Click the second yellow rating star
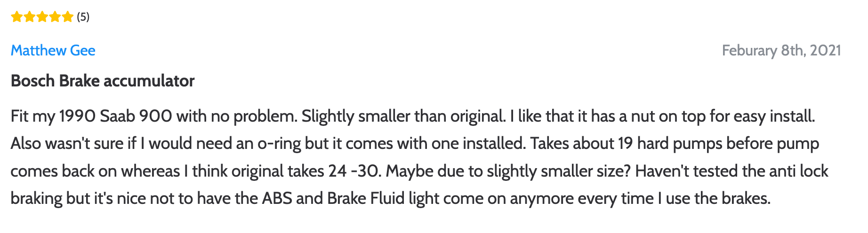Screen dimensions: 868x233 pyautogui.click(x=29, y=17)
